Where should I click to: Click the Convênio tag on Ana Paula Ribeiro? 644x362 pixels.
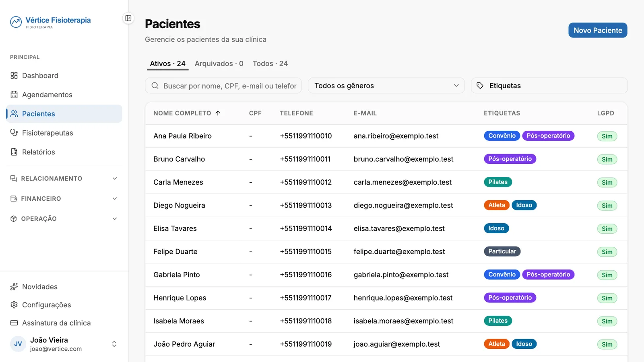pyautogui.click(x=502, y=136)
